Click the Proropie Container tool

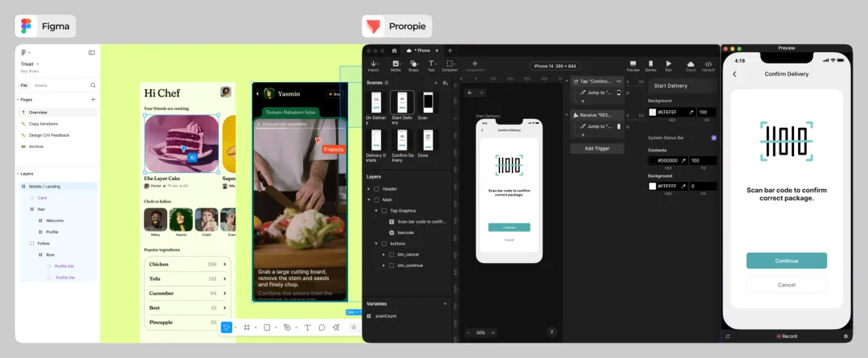[x=449, y=66]
